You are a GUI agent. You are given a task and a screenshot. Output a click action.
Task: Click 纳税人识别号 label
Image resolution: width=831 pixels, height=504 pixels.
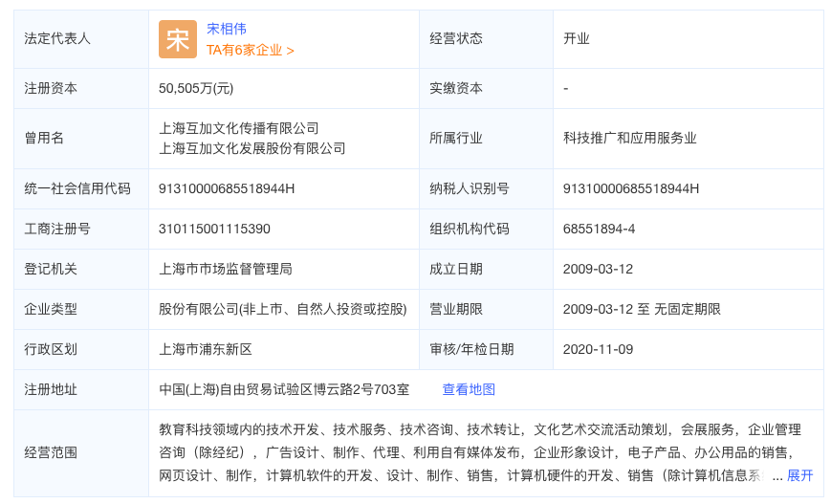pos(469,188)
